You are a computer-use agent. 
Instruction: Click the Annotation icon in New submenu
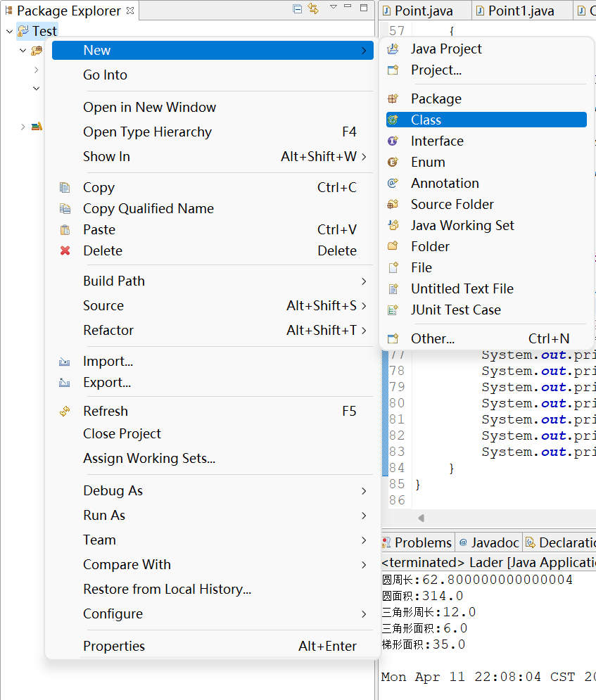(393, 184)
